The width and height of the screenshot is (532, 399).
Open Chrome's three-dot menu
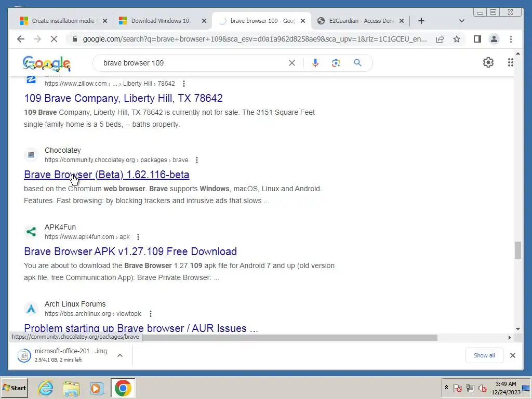pos(511,39)
